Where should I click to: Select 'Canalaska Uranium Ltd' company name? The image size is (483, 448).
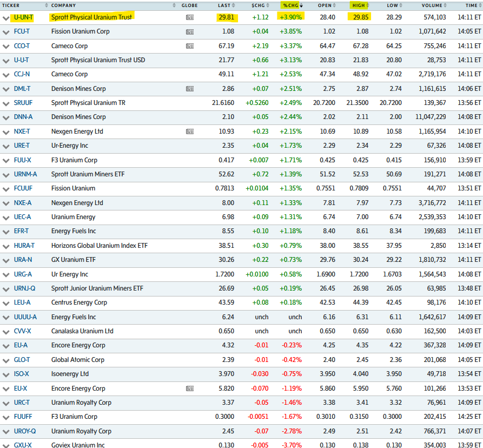coord(82,331)
